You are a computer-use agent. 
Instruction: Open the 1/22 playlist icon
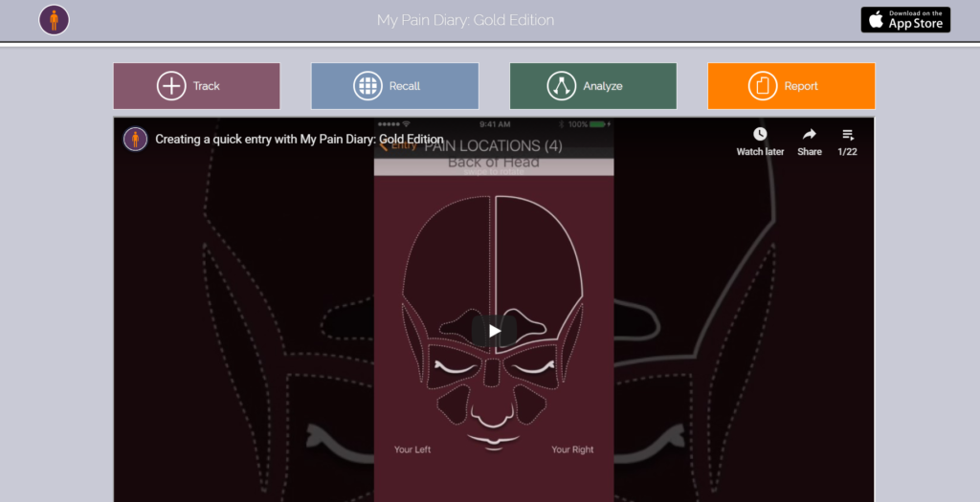(848, 134)
